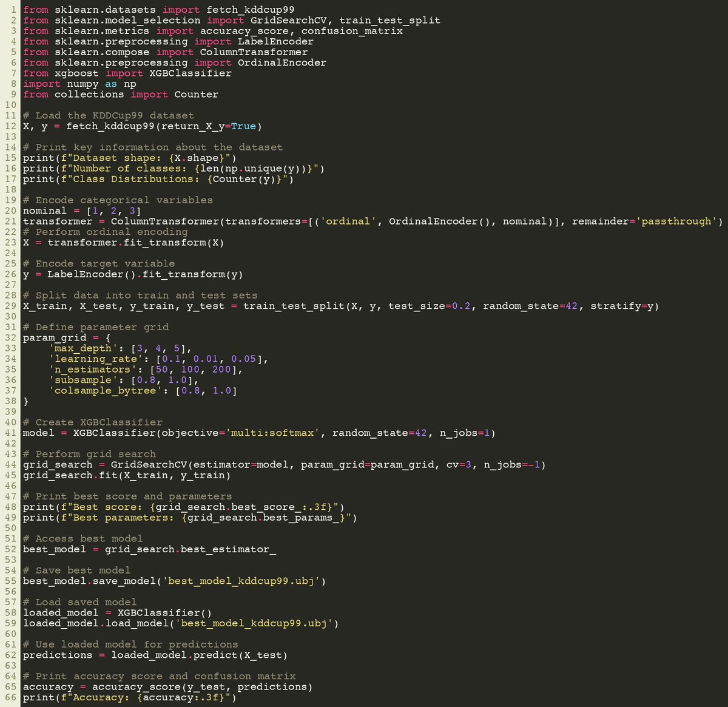Viewport: 728px width, 707px height.
Task: Click the n_jobs=-1 argument on line 44
Action: tap(513, 464)
